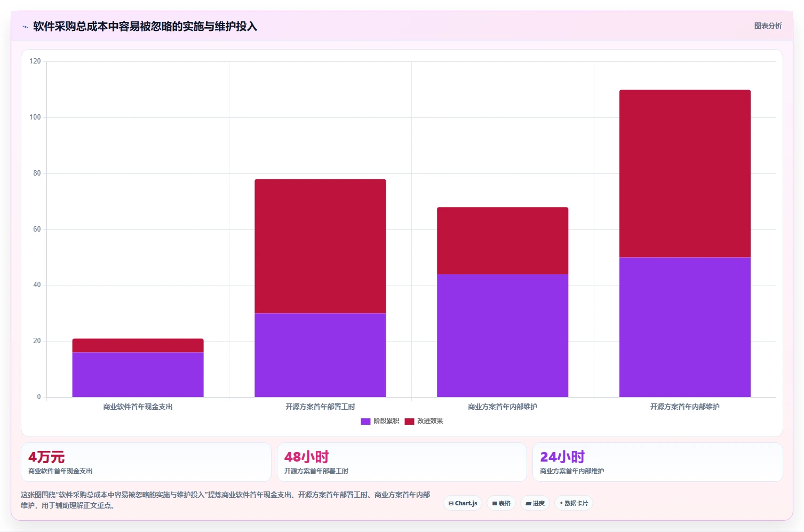Select the 进度 tag
Viewport: 804px width, 532px height.
point(535,503)
